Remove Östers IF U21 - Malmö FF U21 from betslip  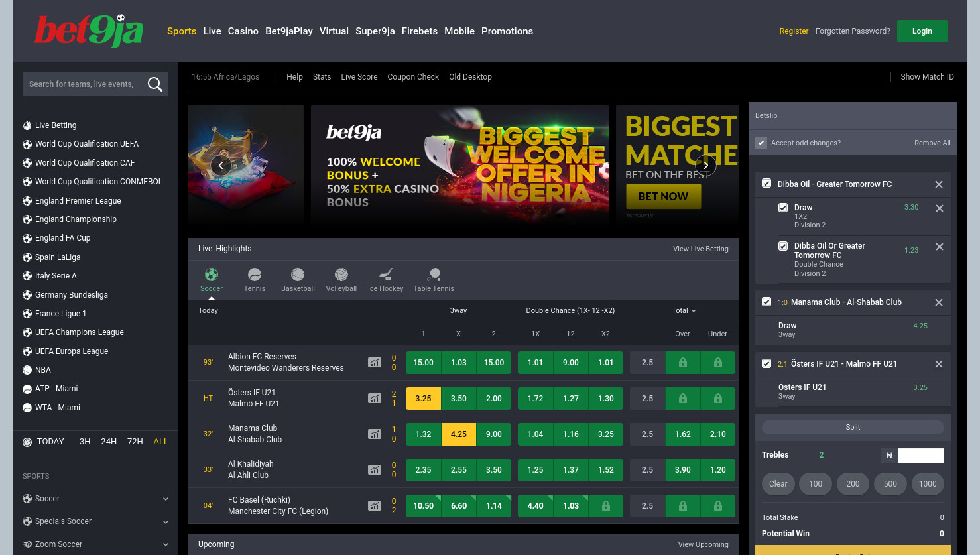click(x=939, y=364)
